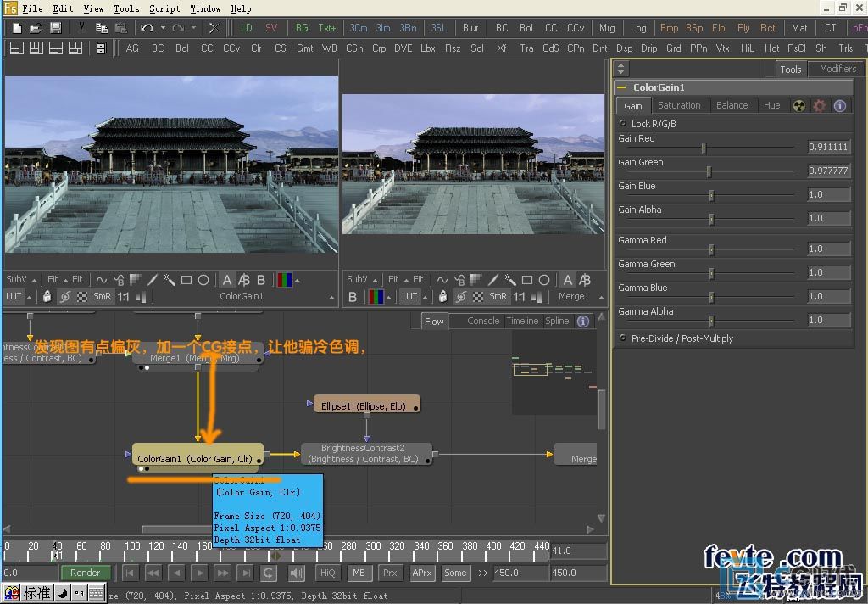Add a Loader (LD) tool

tap(247, 28)
